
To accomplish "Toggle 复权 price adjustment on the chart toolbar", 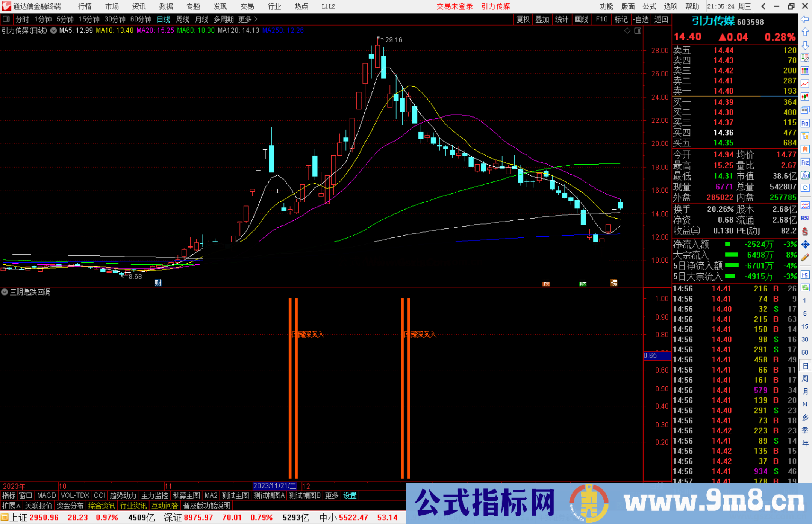I will [x=523, y=19].
